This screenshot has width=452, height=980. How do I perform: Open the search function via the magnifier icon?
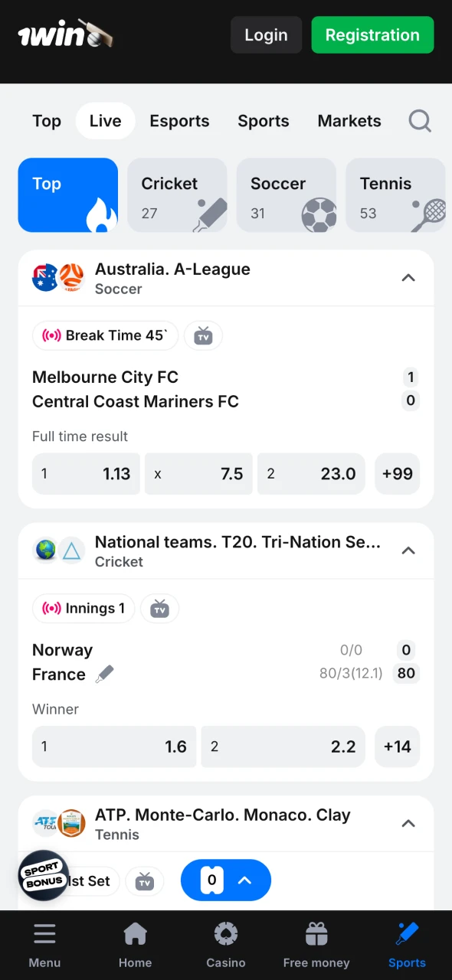[420, 121]
